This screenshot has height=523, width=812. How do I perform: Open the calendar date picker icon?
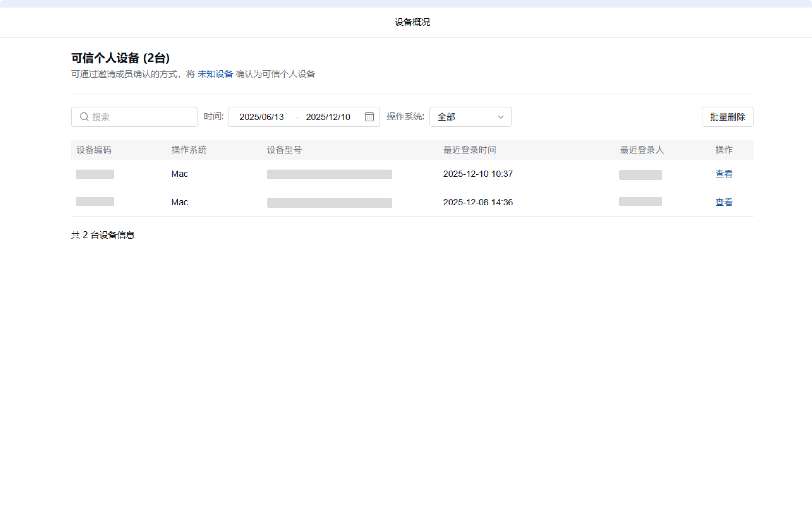click(369, 117)
